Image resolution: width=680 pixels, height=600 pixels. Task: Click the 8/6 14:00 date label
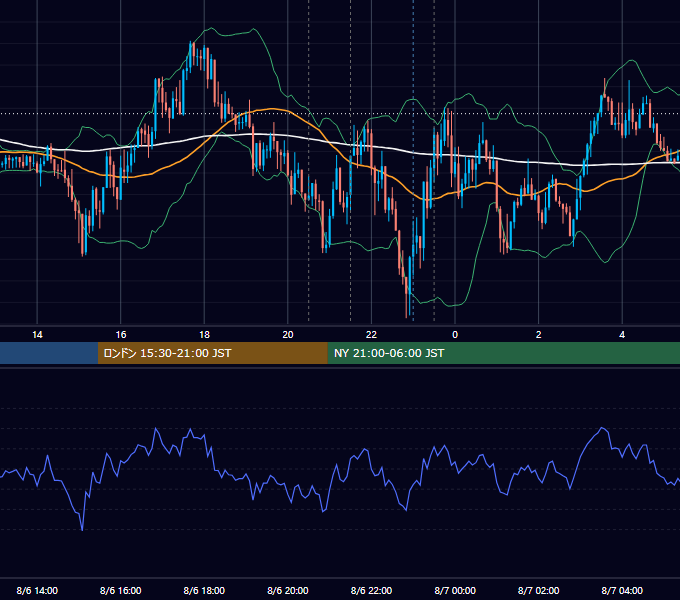pyautogui.click(x=37, y=590)
